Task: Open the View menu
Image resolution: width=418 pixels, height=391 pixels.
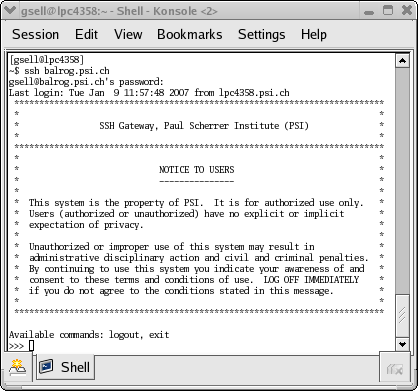Action: tap(128, 35)
